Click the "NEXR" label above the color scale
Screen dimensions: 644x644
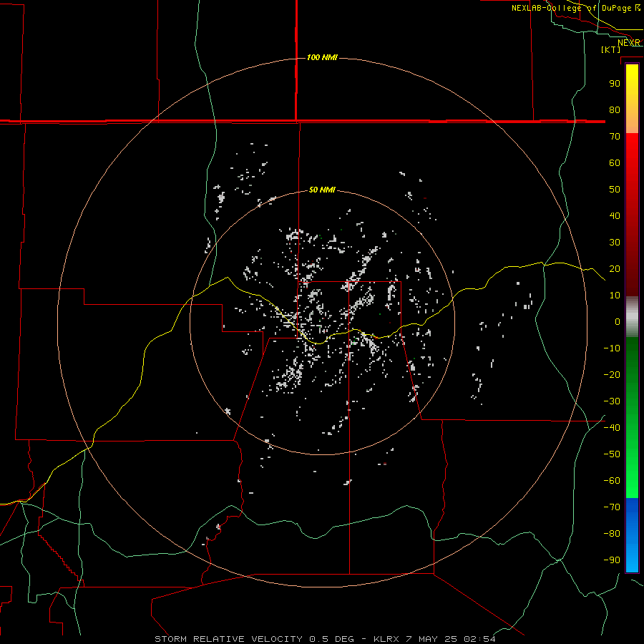[x=628, y=43]
